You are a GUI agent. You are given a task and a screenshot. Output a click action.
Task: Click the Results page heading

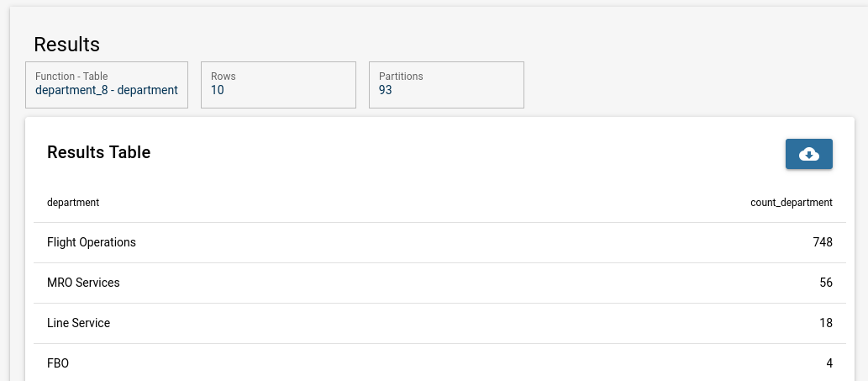[x=66, y=45]
